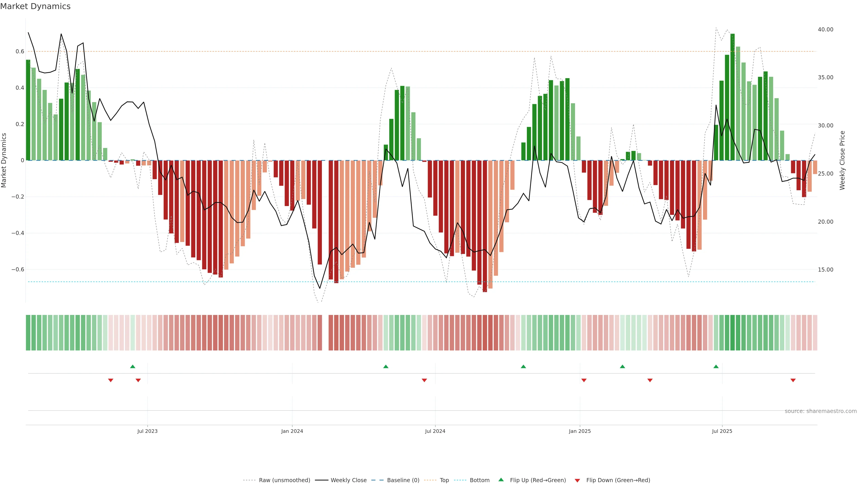Click the Flip Up triangle icon in legend
This screenshot has width=868, height=488.
[501, 480]
